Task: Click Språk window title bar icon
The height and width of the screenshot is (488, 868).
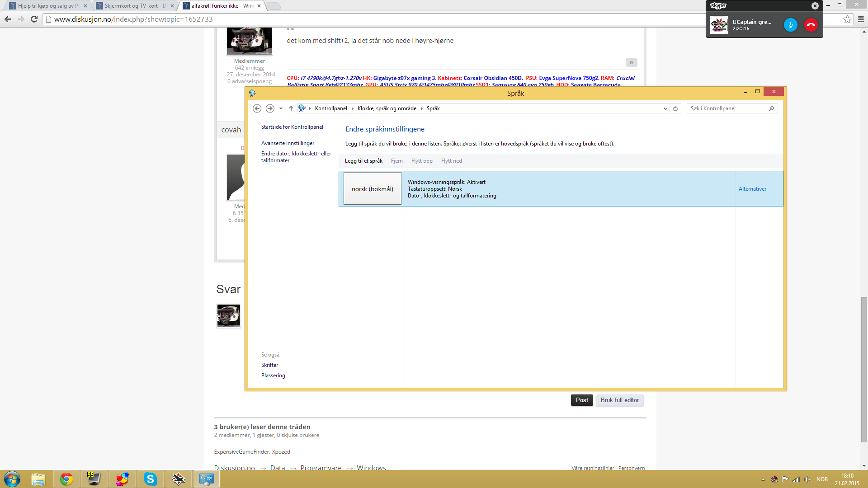Action: tap(253, 93)
